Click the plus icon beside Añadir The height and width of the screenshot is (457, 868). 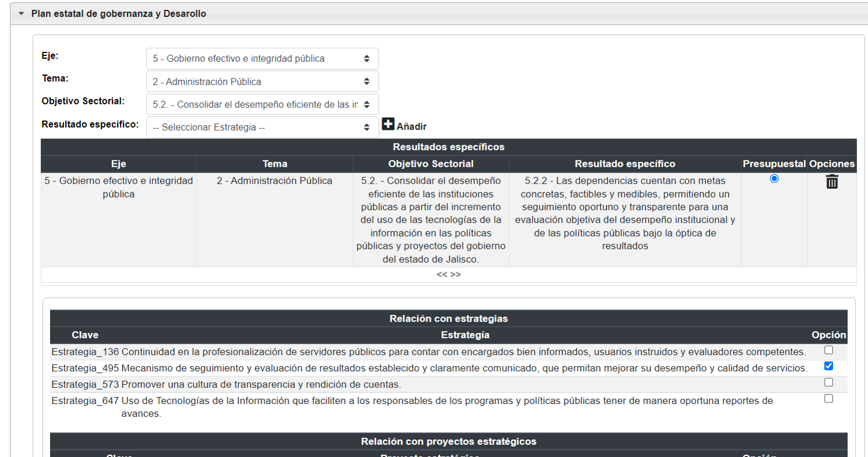click(388, 125)
